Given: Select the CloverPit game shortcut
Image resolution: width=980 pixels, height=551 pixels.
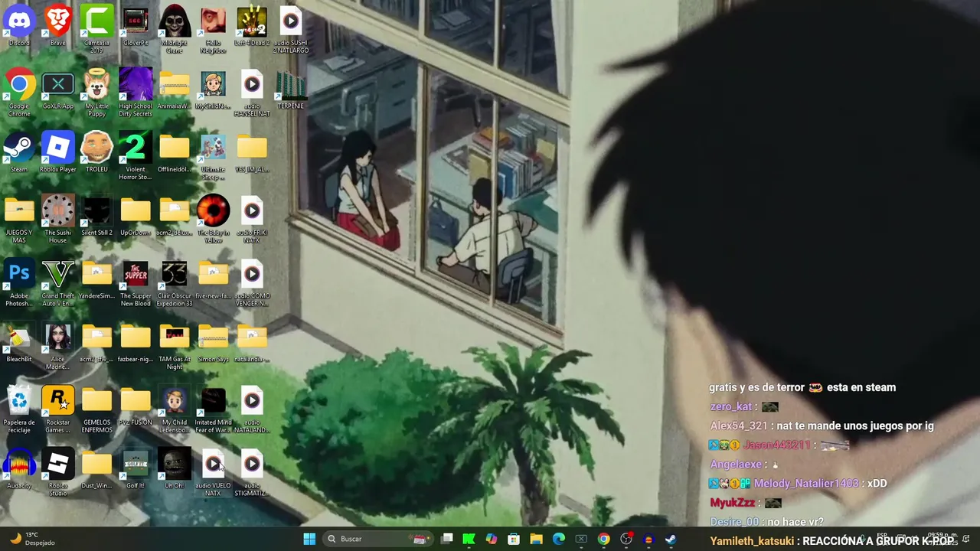Looking at the screenshot, I should (x=136, y=27).
